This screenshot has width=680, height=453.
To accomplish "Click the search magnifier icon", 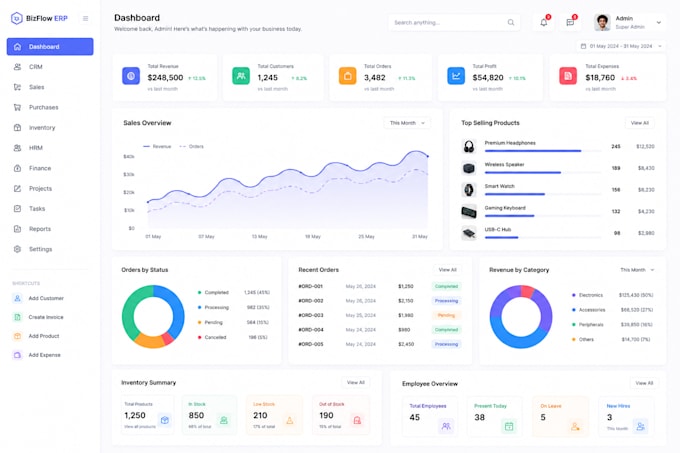I will (511, 23).
